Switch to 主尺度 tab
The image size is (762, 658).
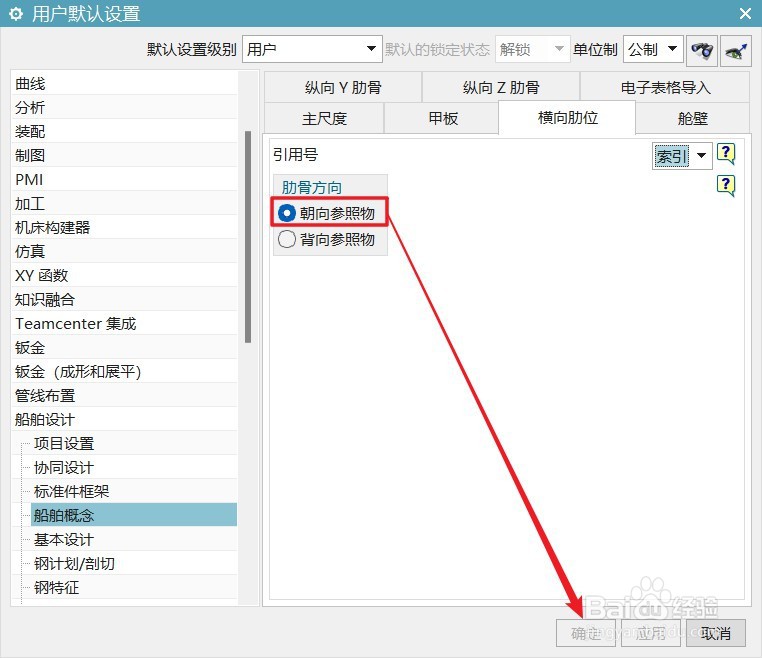tap(324, 118)
